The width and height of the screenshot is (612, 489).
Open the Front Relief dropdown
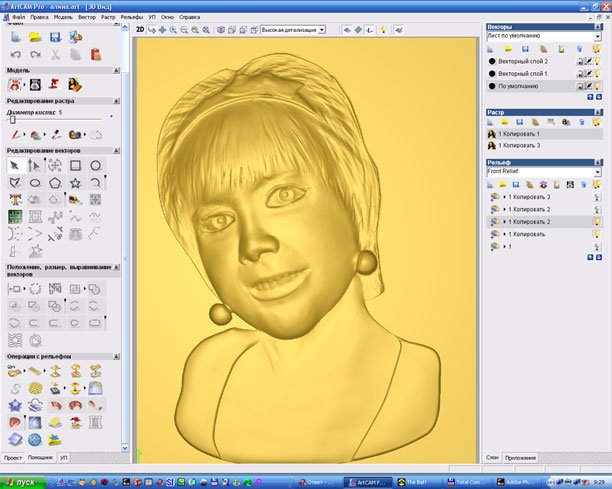tap(597, 172)
